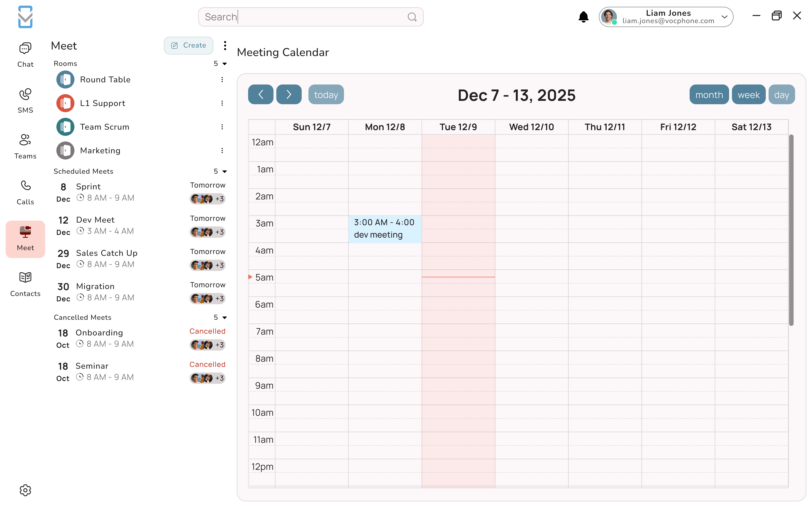Collapse the Scheduled Meets list
812x507 pixels.
(224, 171)
